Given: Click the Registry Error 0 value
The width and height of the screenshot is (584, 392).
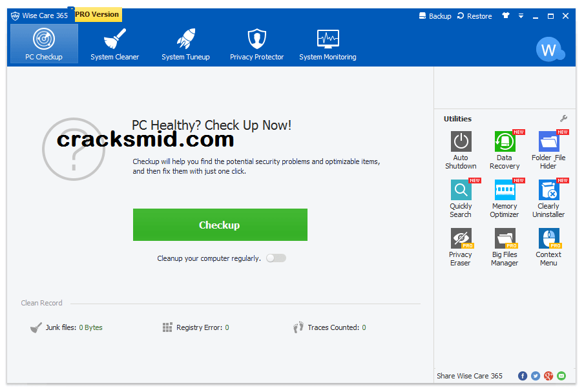Looking at the screenshot, I should [x=227, y=327].
